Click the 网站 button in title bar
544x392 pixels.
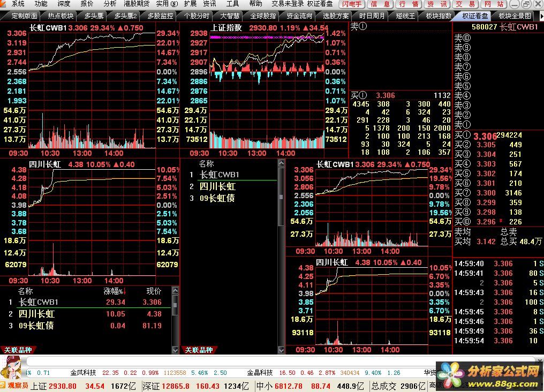pos(494,4)
